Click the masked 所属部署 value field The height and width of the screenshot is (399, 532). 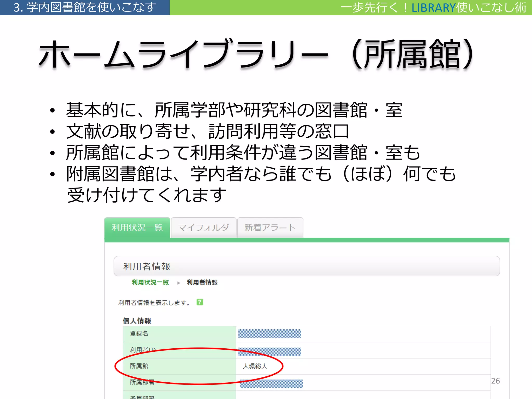coord(271,384)
